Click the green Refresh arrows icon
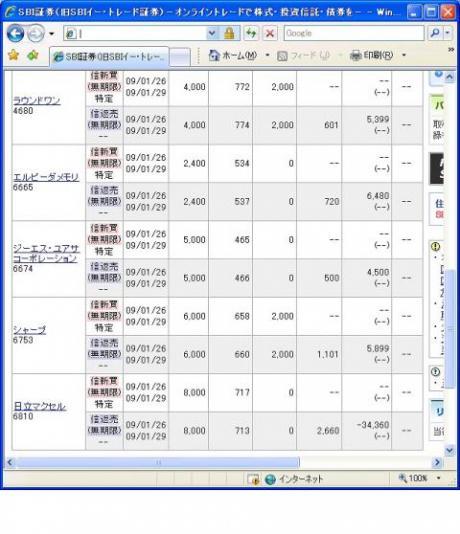The height and width of the screenshot is (534, 460). click(x=251, y=33)
